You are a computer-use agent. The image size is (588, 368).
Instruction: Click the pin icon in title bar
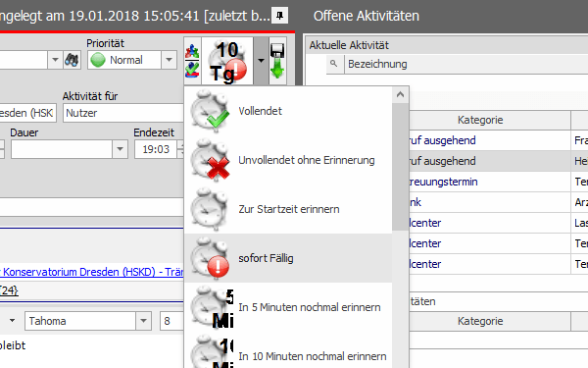pos(279,16)
